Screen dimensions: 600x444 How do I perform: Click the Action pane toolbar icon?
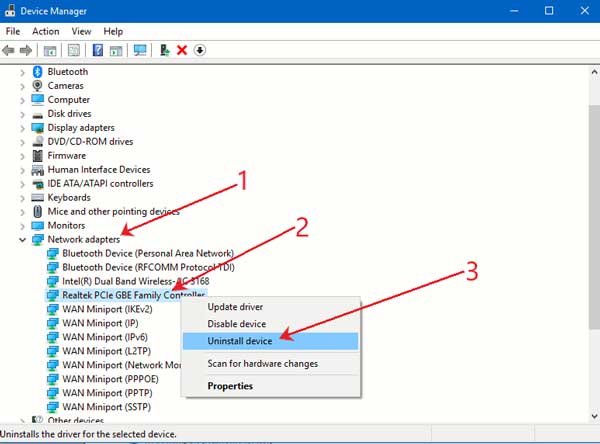pyautogui.click(x=116, y=50)
